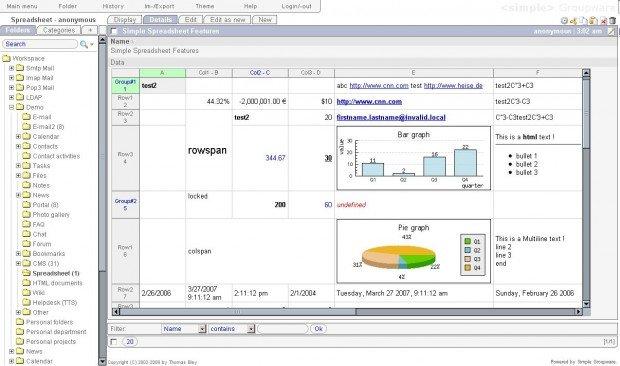Follow the firstname.lastname@invalid.local link

[391, 117]
